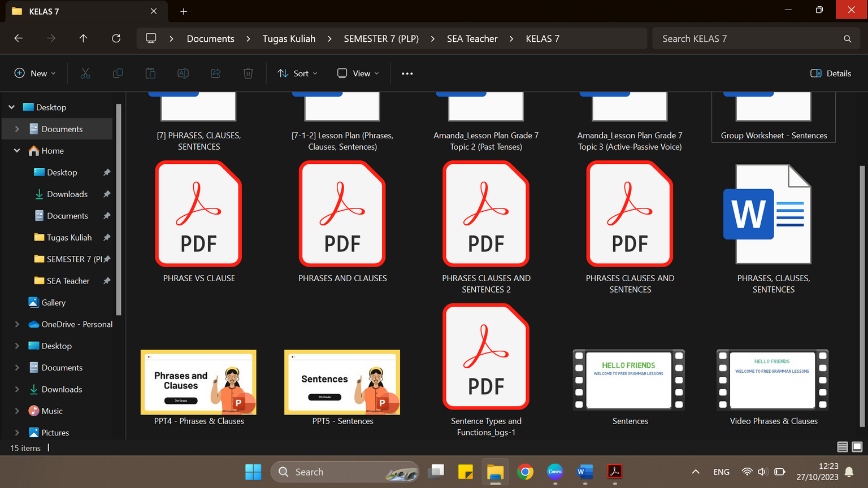Open Adobe Acrobat from the taskbar
The width and height of the screenshot is (868, 488).
[x=614, y=472]
